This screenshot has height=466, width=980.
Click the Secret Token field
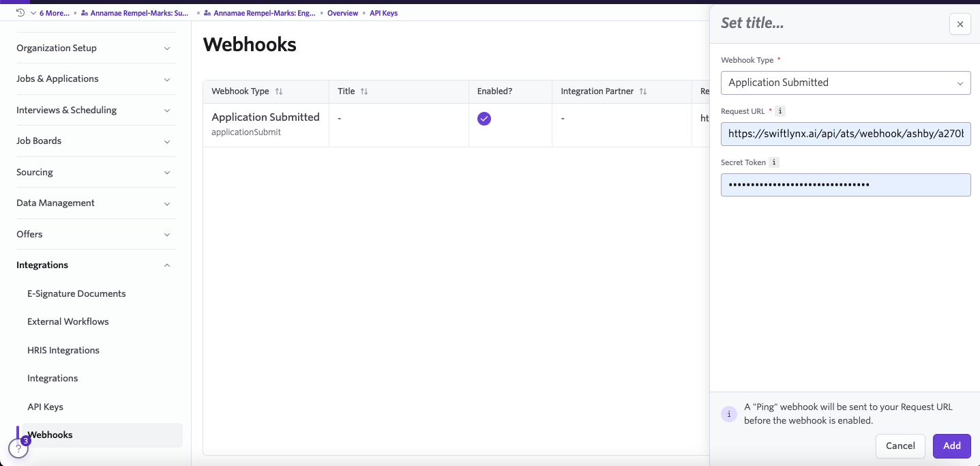point(846,184)
